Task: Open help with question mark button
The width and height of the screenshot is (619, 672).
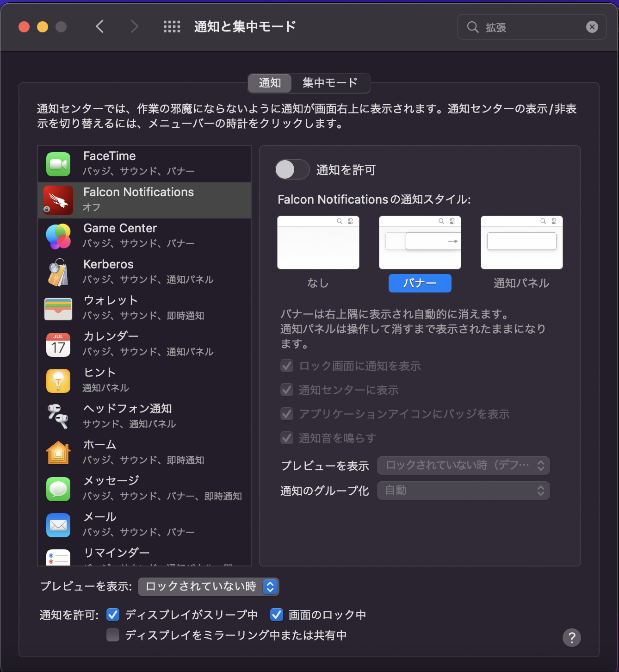Action: (x=572, y=638)
